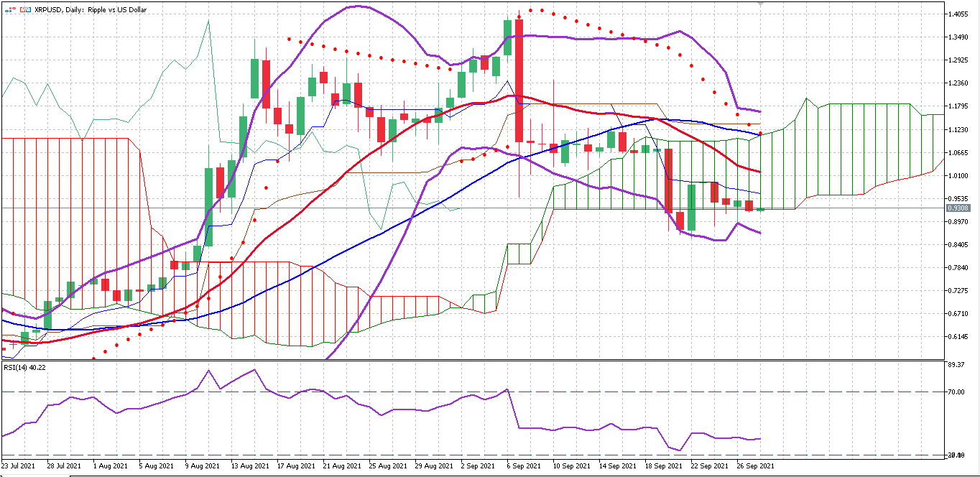
Task: Click the 70.00 level on RSI scale
Action: 956,392
